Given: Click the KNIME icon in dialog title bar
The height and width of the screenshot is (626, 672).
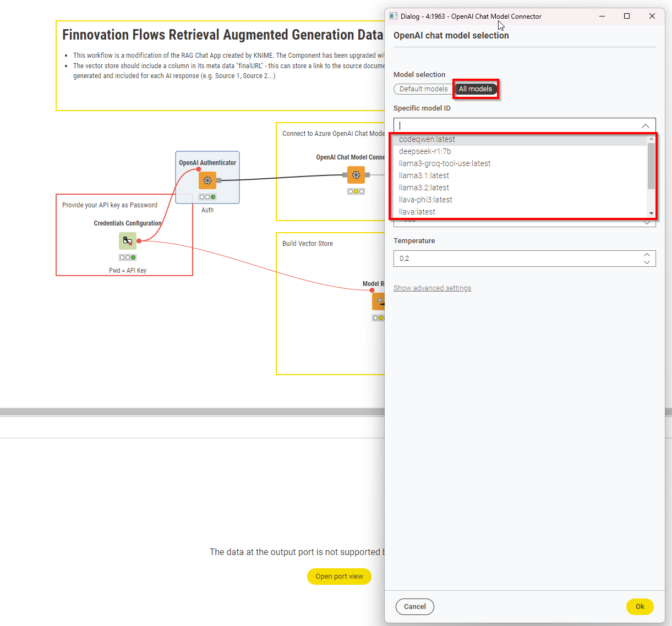Looking at the screenshot, I should pos(393,17).
